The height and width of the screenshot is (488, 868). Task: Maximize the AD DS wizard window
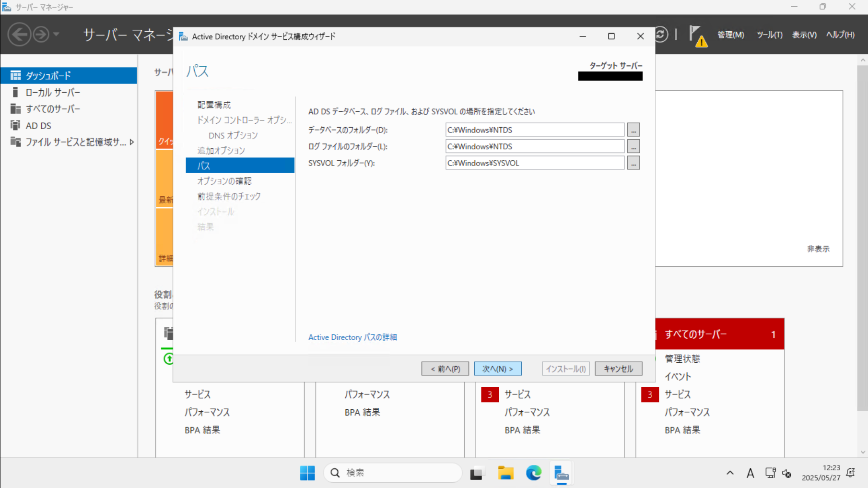coord(611,36)
